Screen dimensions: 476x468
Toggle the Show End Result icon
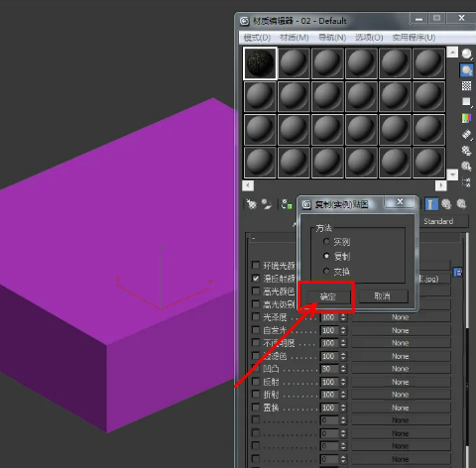[x=431, y=204]
